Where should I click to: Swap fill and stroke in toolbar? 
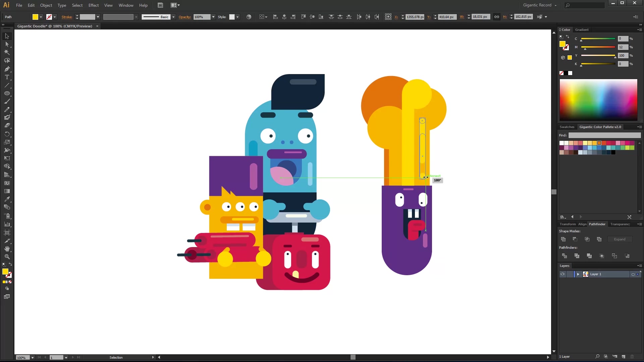[10, 264]
